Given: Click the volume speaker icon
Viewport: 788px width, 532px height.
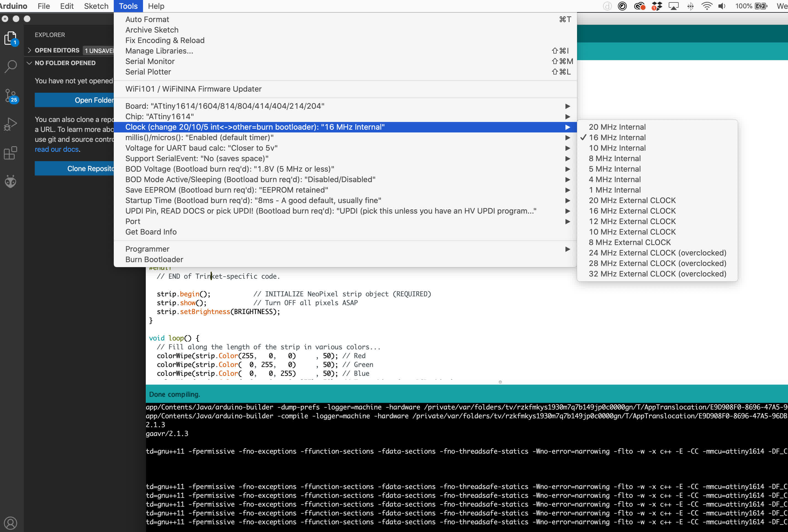Looking at the screenshot, I should (x=722, y=6).
